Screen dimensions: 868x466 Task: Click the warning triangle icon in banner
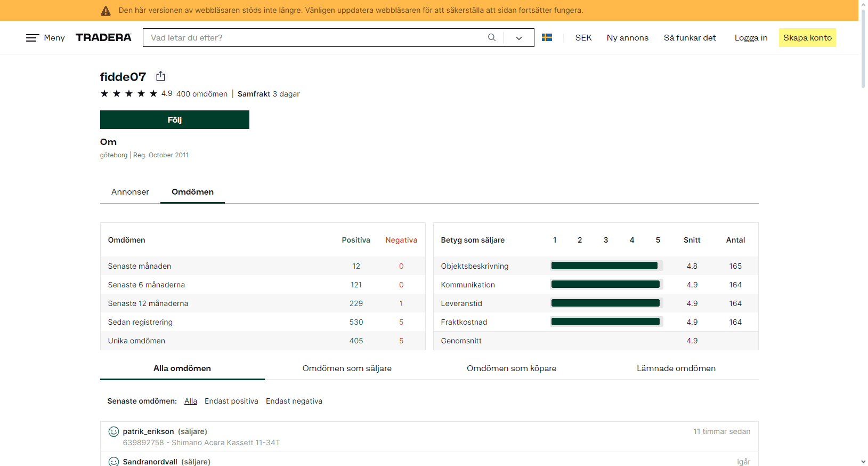click(x=106, y=11)
